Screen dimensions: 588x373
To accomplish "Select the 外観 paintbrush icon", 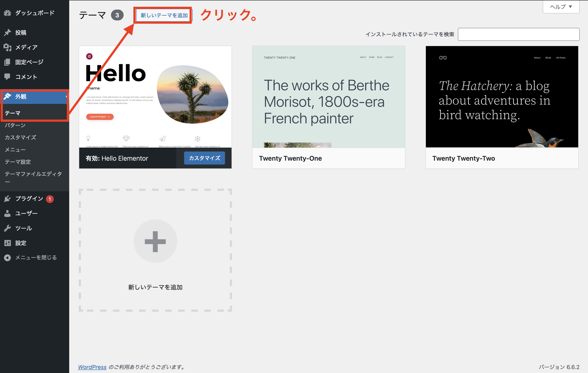I will [8, 97].
